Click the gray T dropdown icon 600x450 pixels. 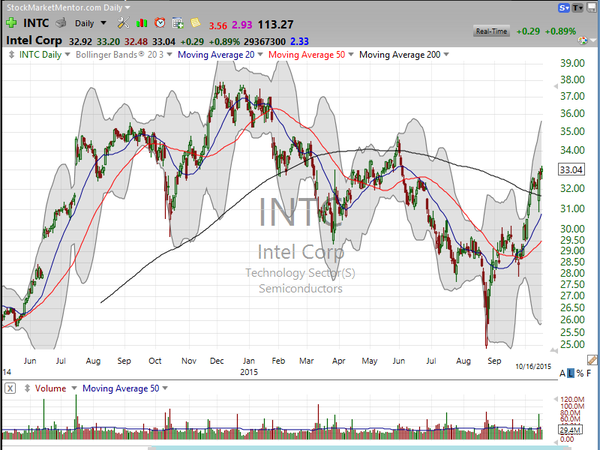577,8
